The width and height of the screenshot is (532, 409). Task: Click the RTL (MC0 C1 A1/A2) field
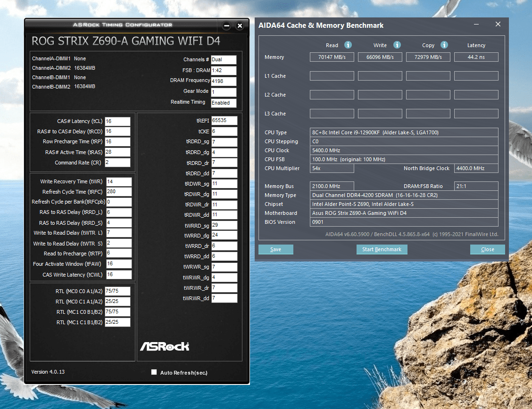[117, 301]
